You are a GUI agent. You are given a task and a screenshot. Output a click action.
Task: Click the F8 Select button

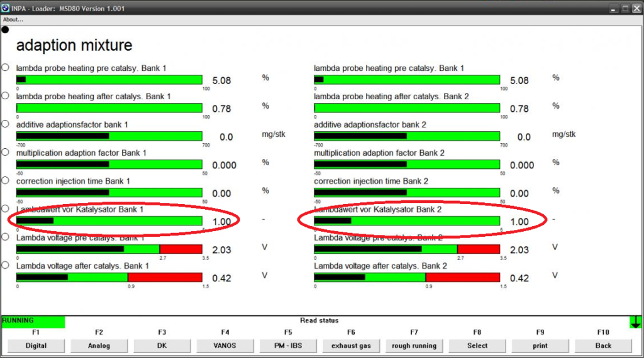pyautogui.click(x=477, y=345)
